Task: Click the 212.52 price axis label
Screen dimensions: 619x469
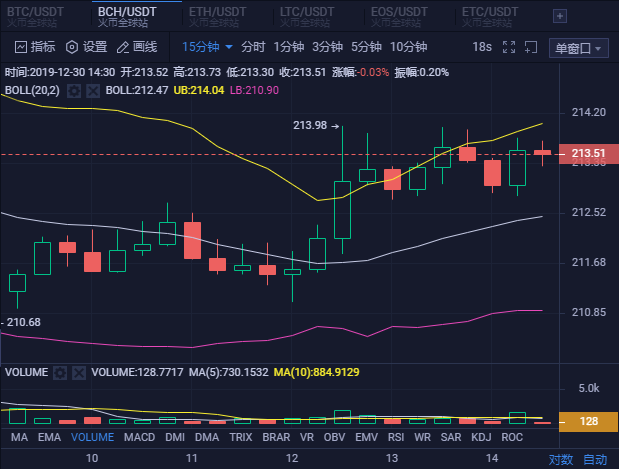Action: tap(589, 212)
